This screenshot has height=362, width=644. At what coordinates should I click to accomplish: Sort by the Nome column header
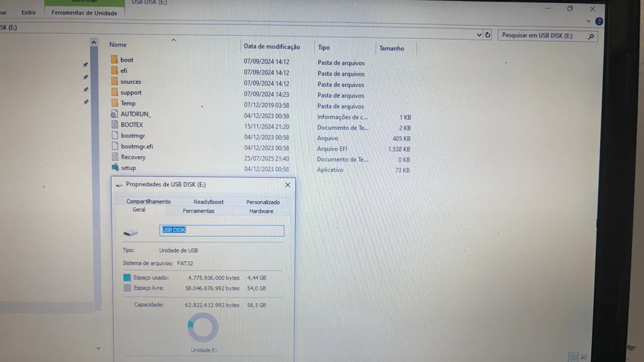[x=118, y=45]
